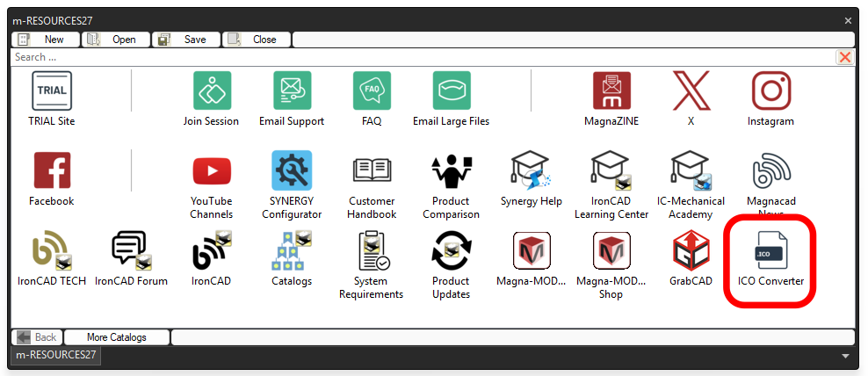Open Email Support
This screenshot has height=376, width=868.
point(292,90)
